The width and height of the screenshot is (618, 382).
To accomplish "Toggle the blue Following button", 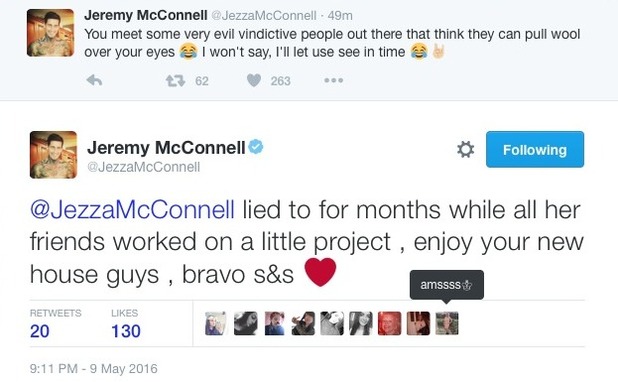I will pos(535,149).
